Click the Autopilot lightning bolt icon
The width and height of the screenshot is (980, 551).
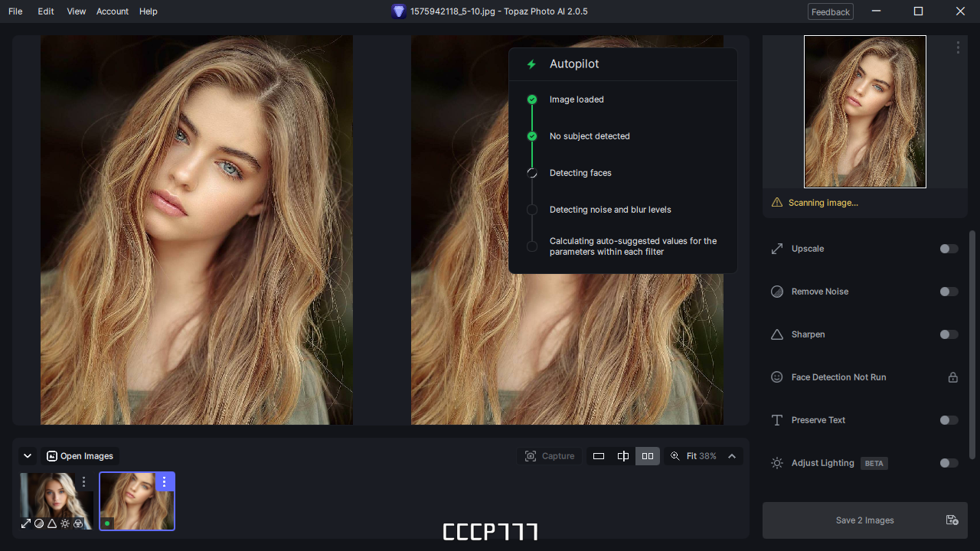(x=531, y=64)
